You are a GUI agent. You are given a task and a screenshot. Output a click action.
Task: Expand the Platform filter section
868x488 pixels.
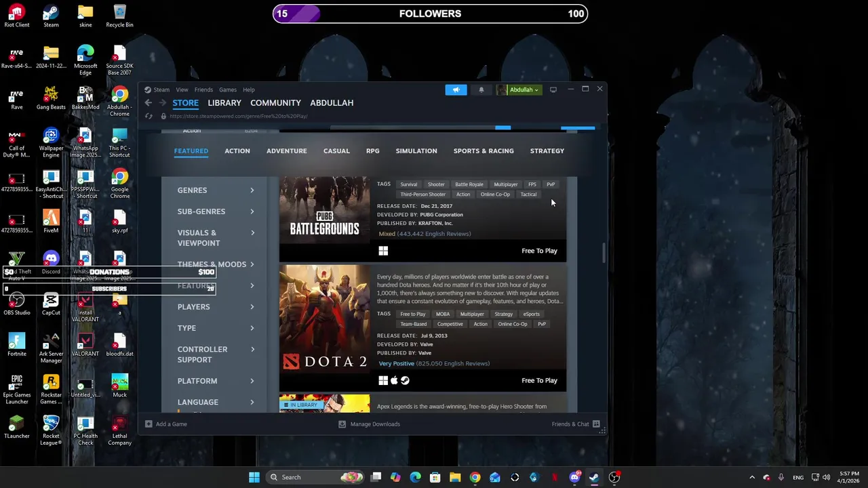(216, 381)
